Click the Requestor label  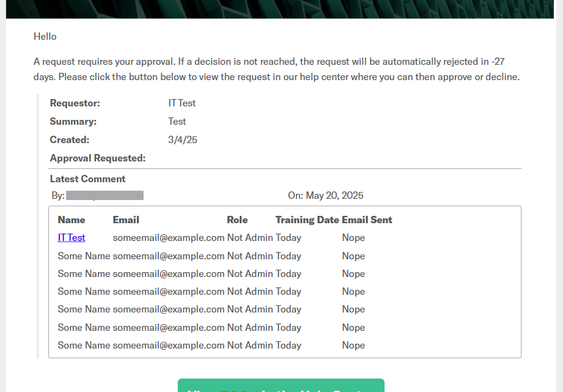pyautogui.click(x=75, y=103)
